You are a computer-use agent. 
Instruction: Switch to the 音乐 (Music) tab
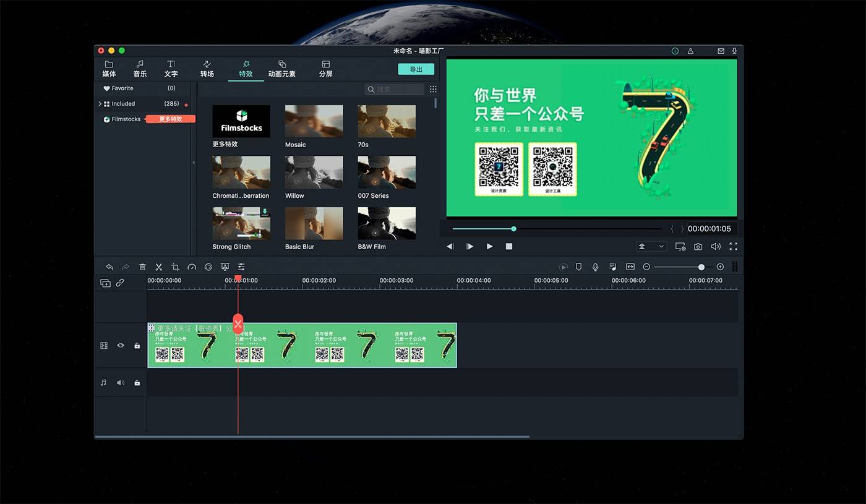point(140,69)
